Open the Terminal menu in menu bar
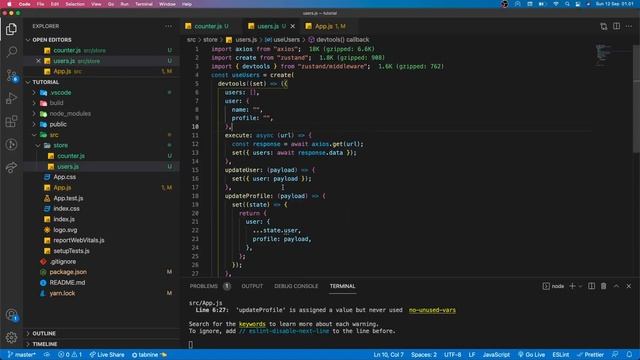Viewport: 640px width, 360px height. [x=144, y=4]
